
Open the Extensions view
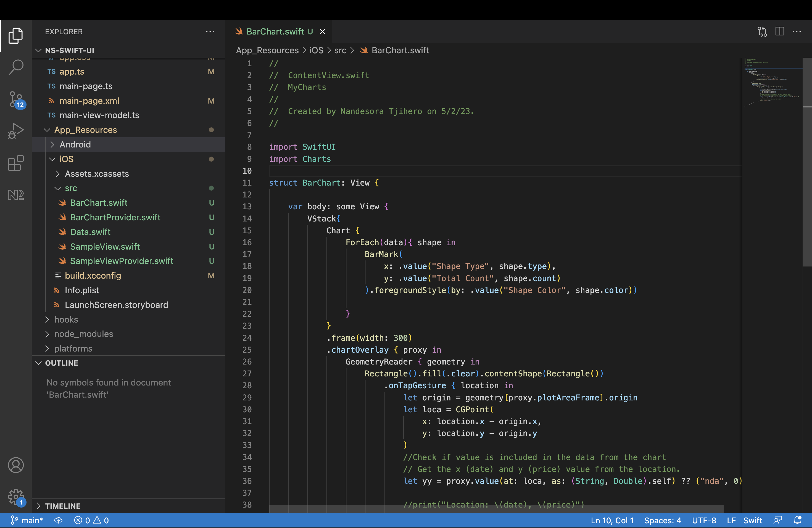[x=16, y=163]
